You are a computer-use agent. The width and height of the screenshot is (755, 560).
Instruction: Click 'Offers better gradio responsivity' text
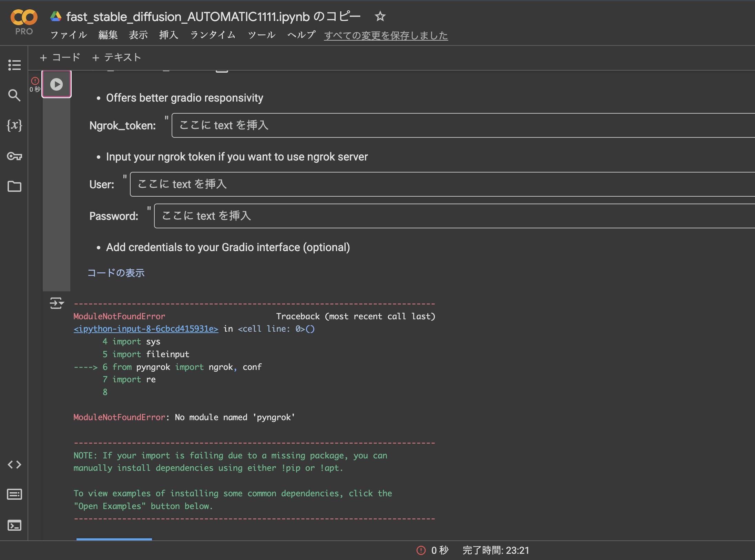pos(185,98)
